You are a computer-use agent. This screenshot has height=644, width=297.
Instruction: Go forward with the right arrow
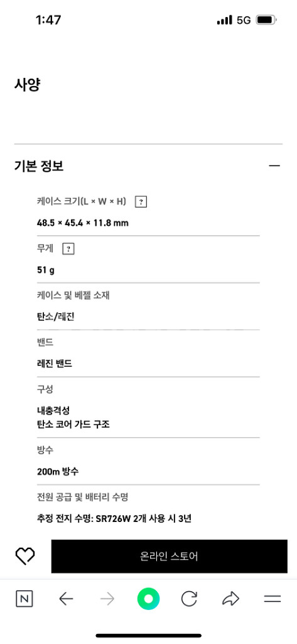click(107, 599)
